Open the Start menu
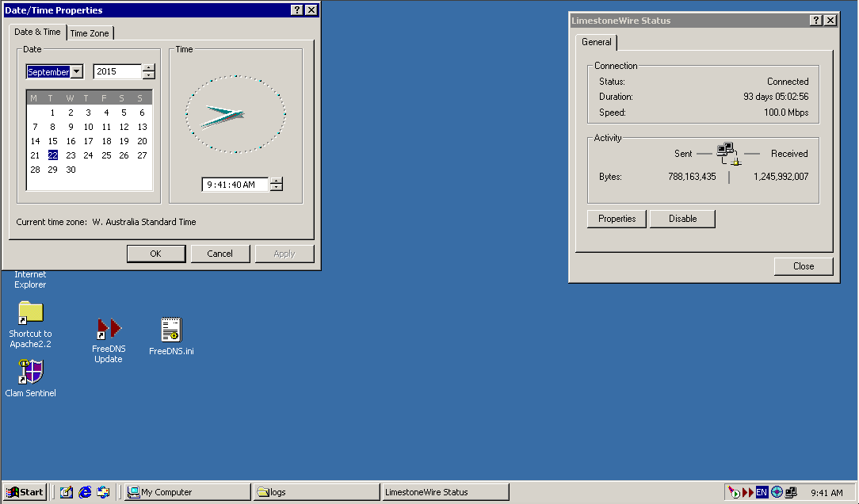The image size is (859, 504). pos(25,492)
